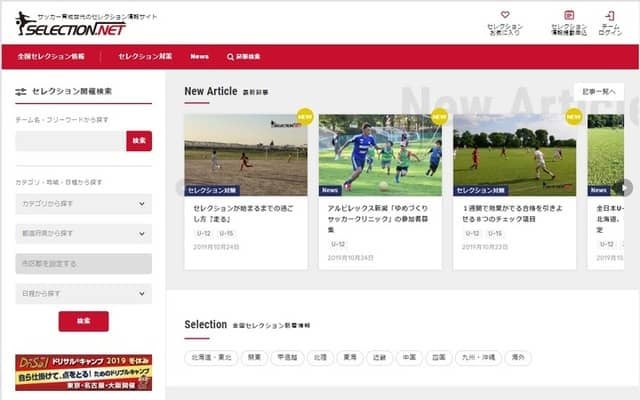640x400 pixels.
Task: Expand the 日程から探す dropdown
Action: tap(83, 294)
